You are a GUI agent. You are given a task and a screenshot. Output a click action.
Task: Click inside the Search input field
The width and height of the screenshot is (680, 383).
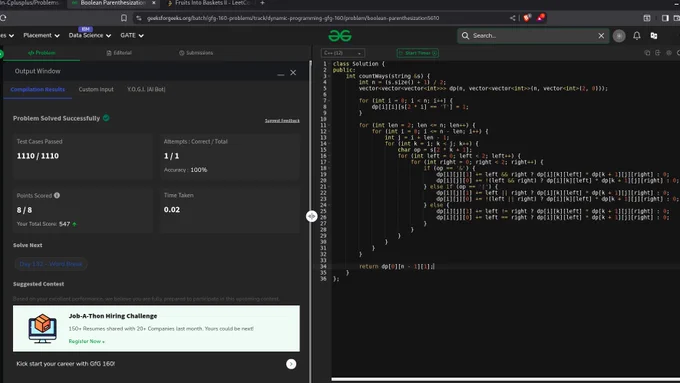(533, 36)
